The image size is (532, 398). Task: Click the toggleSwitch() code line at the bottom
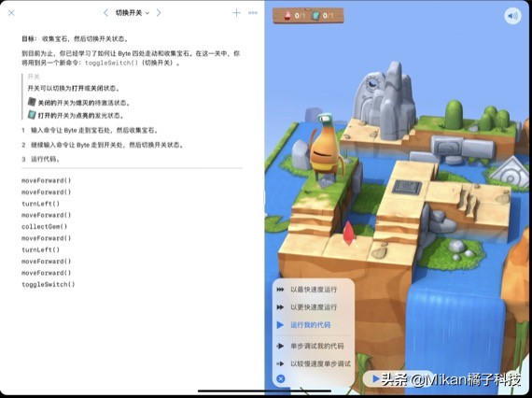click(x=49, y=284)
